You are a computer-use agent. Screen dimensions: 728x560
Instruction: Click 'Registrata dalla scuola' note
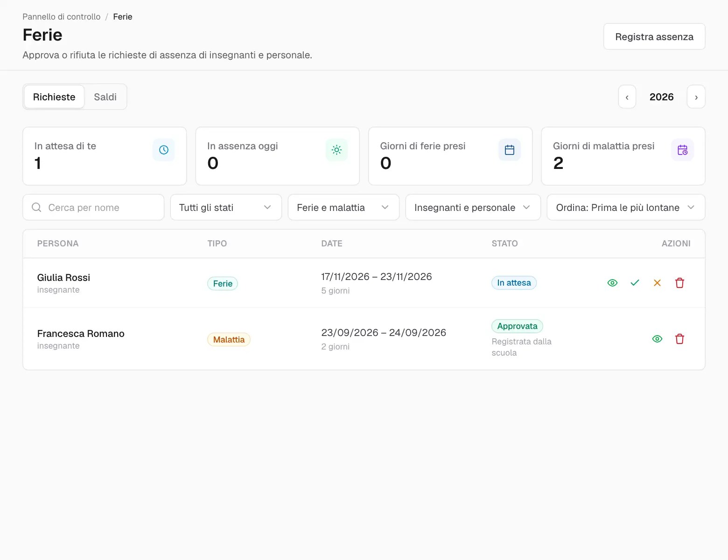[x=521, y=347]
